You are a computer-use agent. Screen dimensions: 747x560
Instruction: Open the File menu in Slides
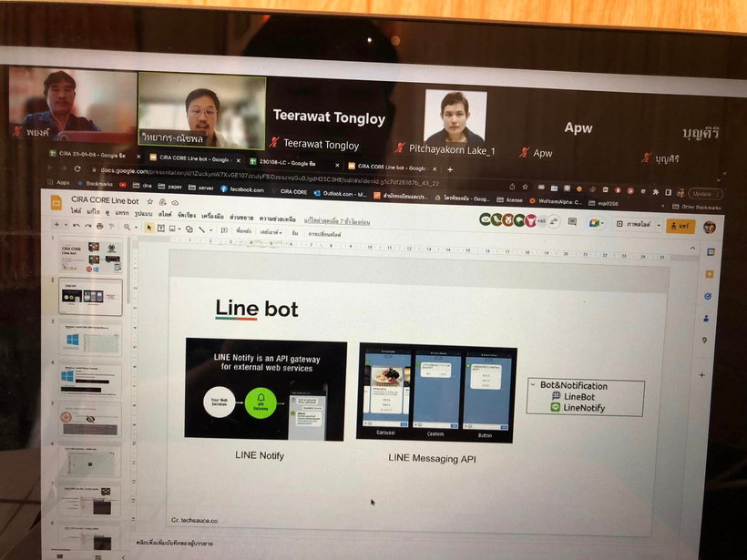(76, 211)
